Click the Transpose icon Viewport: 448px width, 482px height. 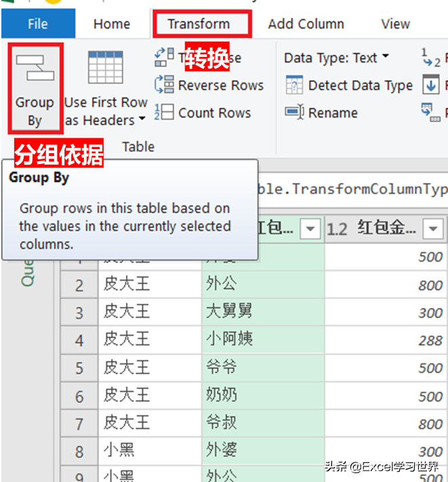pos(165,57)
